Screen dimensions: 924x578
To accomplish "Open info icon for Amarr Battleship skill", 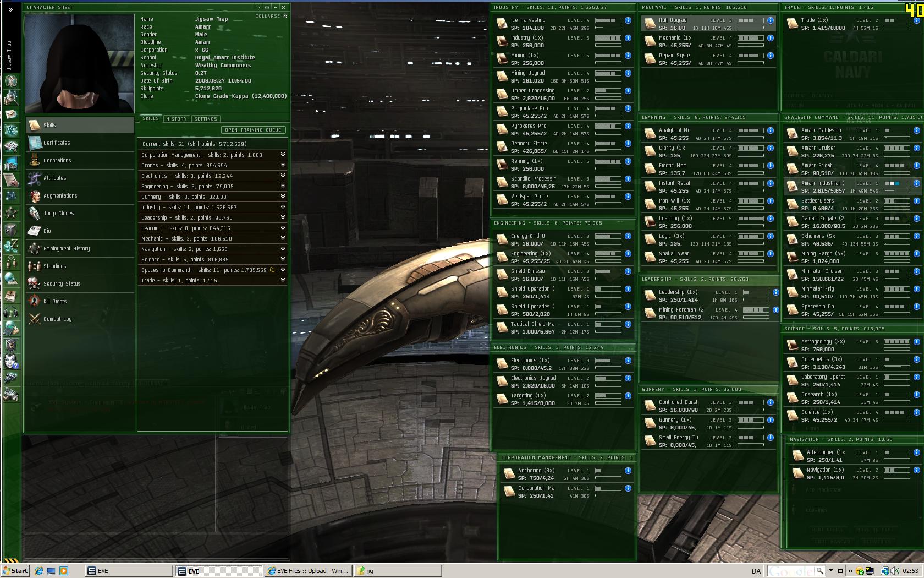I will tap(917, 130).
